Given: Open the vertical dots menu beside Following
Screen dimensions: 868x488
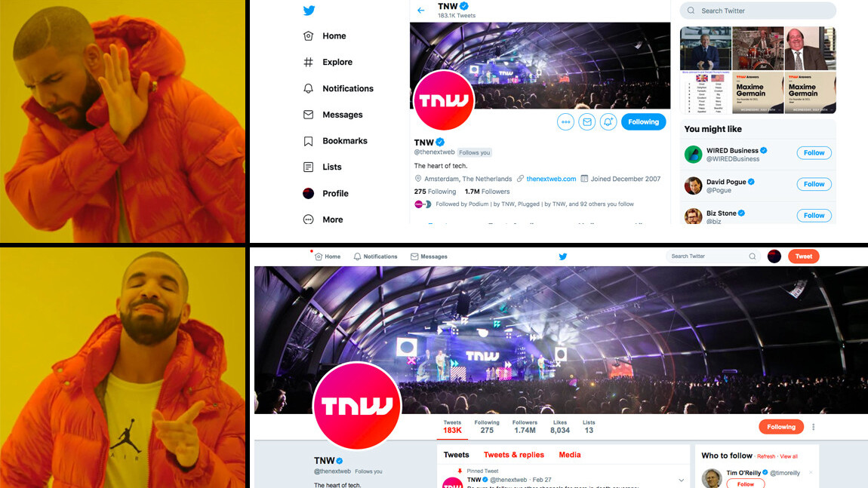Looking at the screenshot, I should point(813,427).
